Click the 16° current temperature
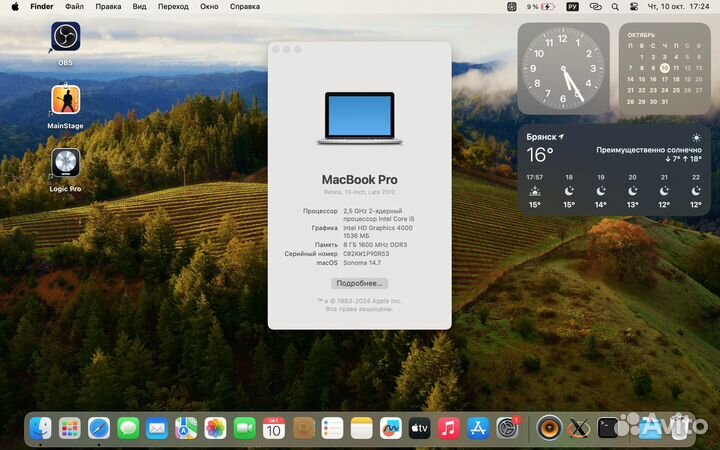720x450 pixels. click(x=540, y=155)
